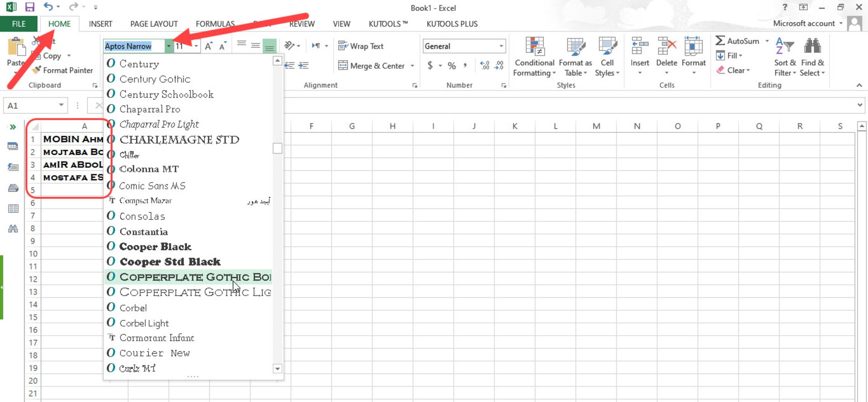The image size is (868, 402).
Task: Click the Help question mark icon
Action: [785, 7]
